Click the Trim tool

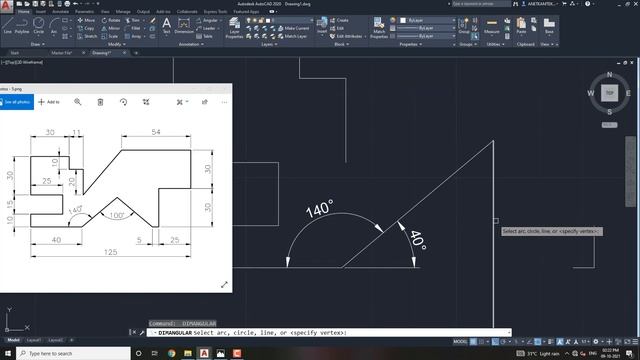click(x=133, y=20)
